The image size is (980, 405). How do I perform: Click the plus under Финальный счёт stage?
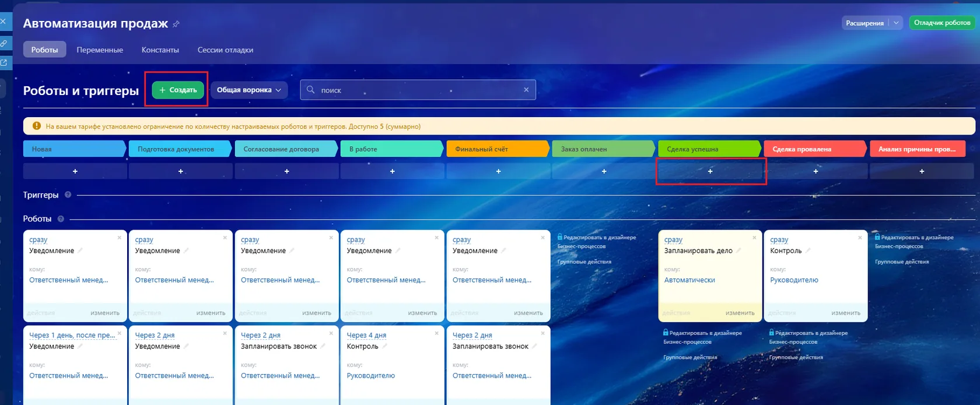tap(498, 171)
